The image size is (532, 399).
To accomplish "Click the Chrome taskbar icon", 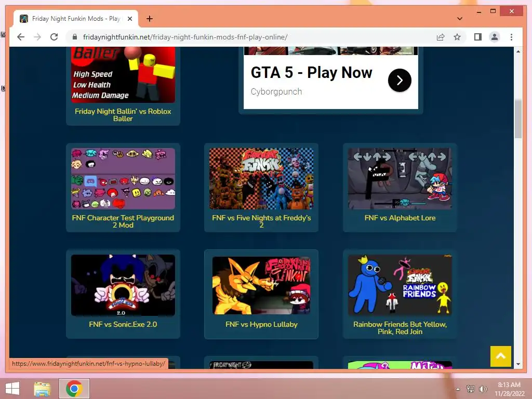I will coord(74,389).
